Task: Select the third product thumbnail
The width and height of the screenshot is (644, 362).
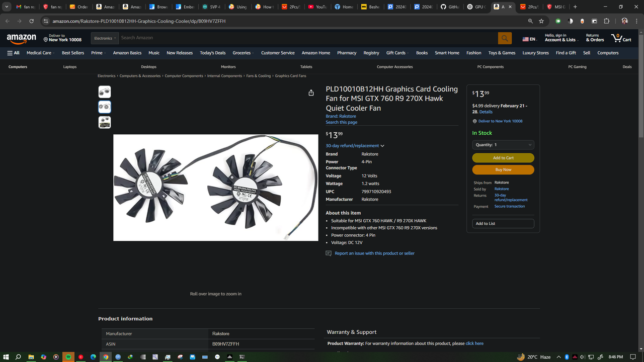Action: point(105,122)
